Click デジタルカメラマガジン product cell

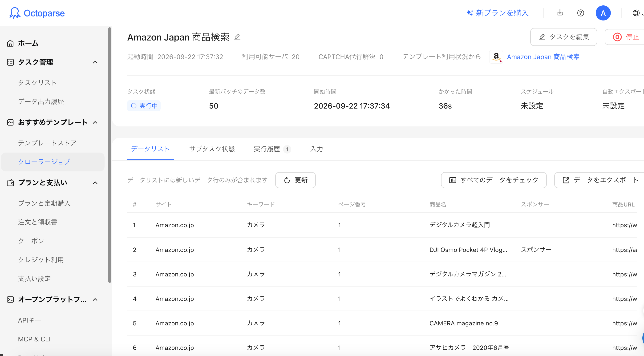[x=468, y=274]
